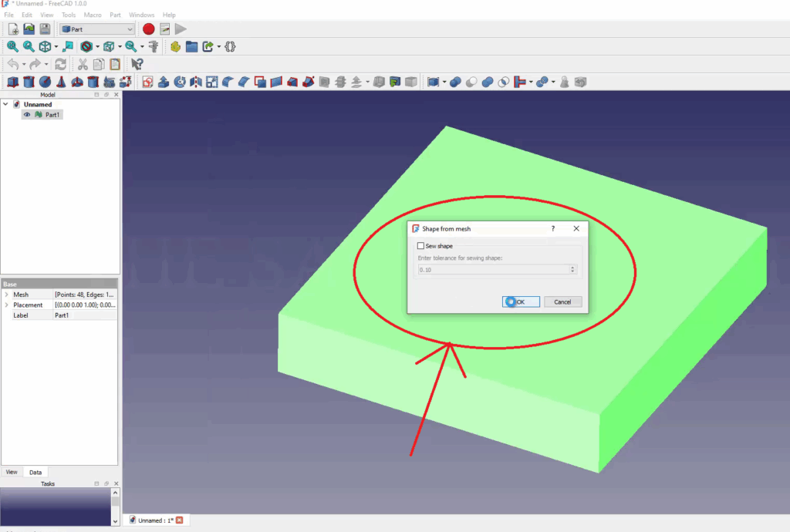This screenshot has width=790, height=532.
Task: Click the Undo arrow icon
Action: click(x=14, y=64)
